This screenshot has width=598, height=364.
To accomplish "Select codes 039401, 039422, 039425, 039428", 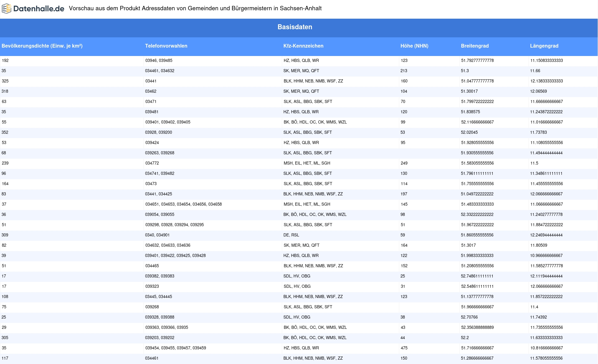I will [175, 256].
